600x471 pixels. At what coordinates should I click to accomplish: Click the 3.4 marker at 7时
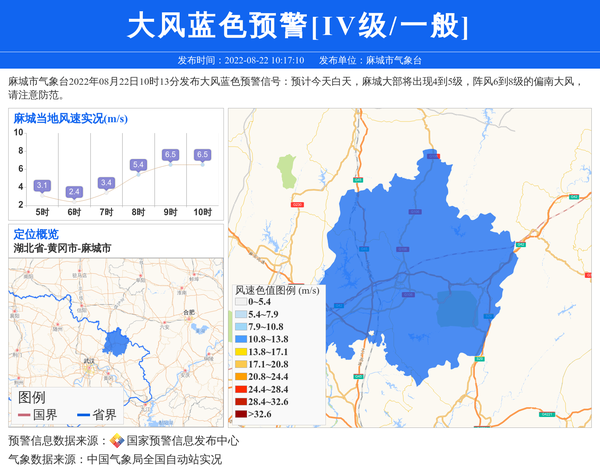click(x=106, y=182)
